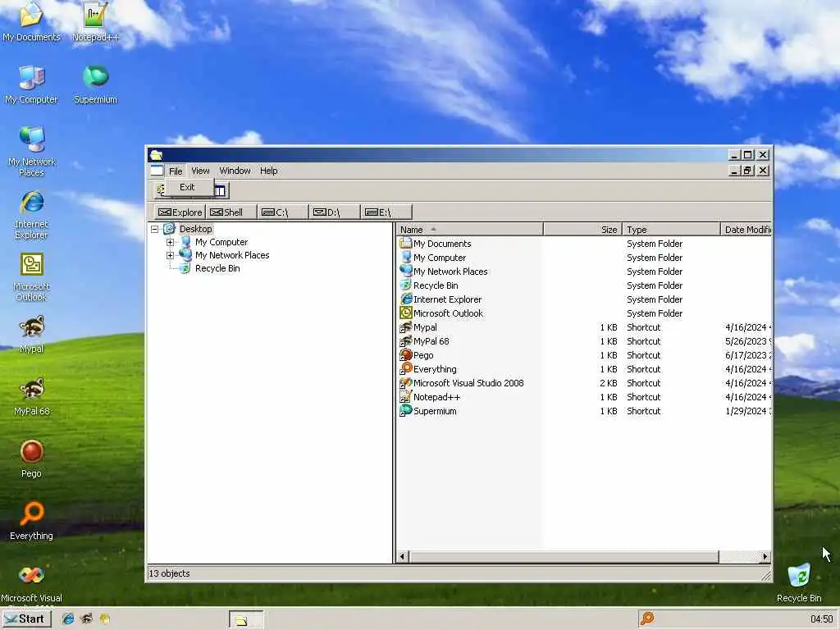Expand My Computer in the tree
Image resolution: width=840 pixels, height=630 pixels.
171,242
